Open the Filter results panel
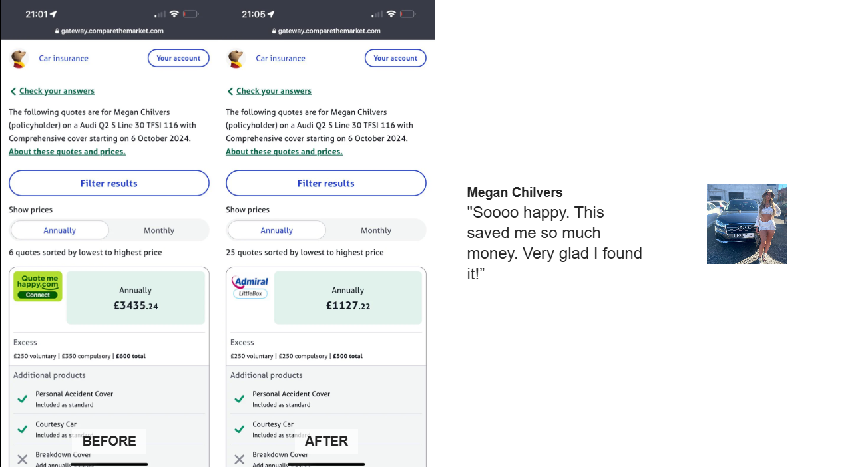This screenshot has width=868, height=467. 108,183
